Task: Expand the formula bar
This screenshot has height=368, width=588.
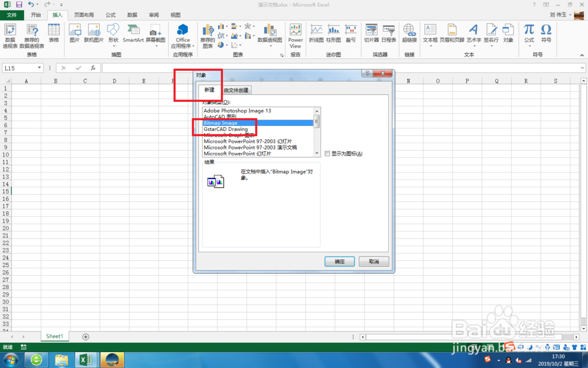Action: click(582, 68)
